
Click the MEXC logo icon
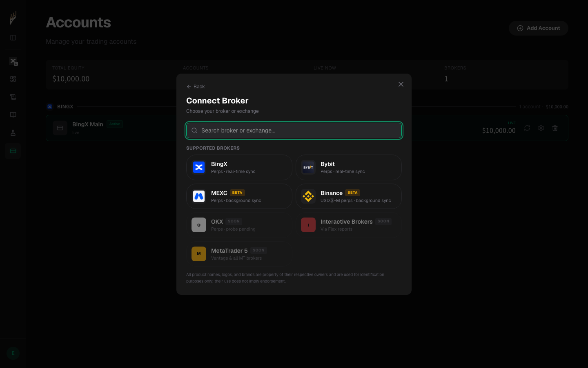[x=199, y=196]
